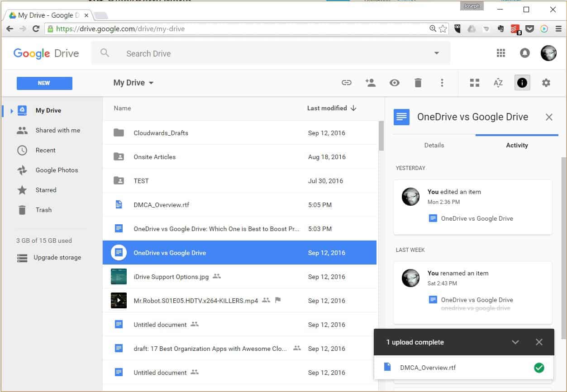This screenshot has width=567, height=392.
Task: Click the Mr.Robot video thumbnail
Action: [119, 301]
